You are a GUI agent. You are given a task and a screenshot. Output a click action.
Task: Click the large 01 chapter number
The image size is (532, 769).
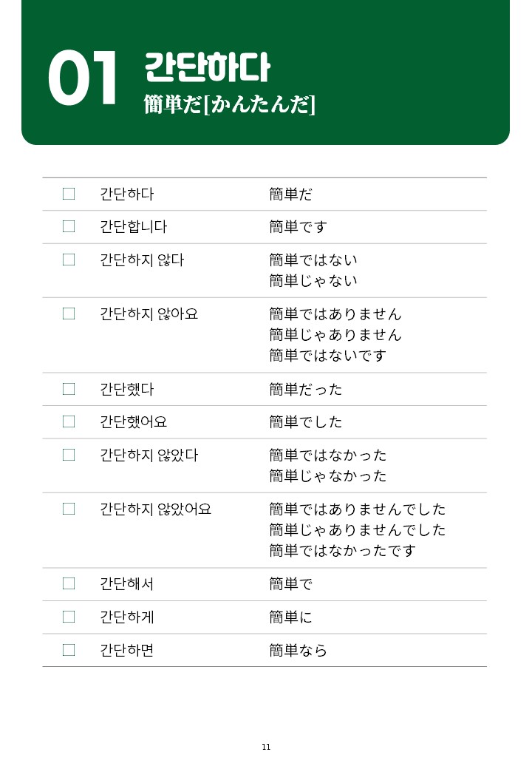click(83, 78)
